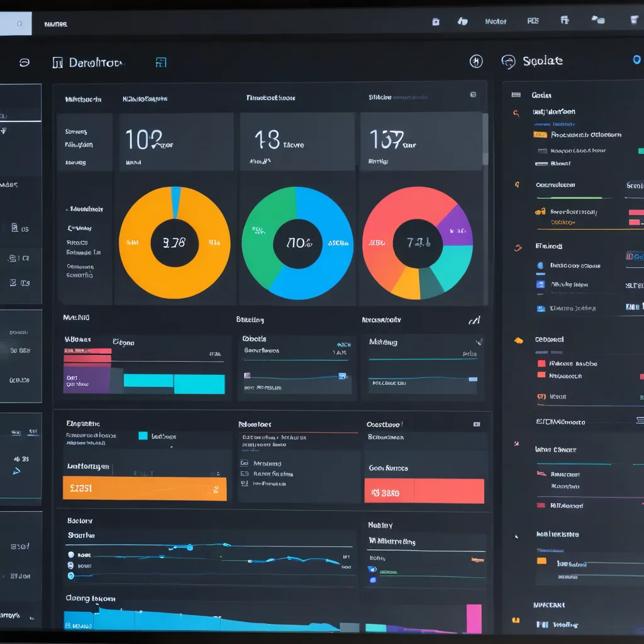Click the orange tag icon in Goals list

tap(540, 133)
